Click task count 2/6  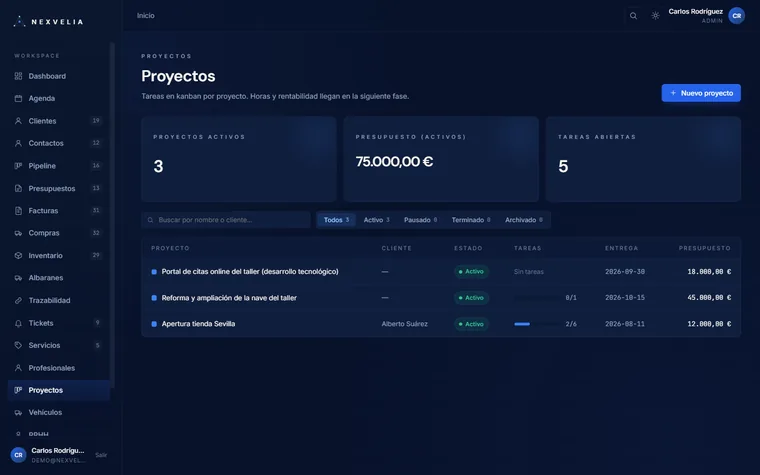click(571, 324)
